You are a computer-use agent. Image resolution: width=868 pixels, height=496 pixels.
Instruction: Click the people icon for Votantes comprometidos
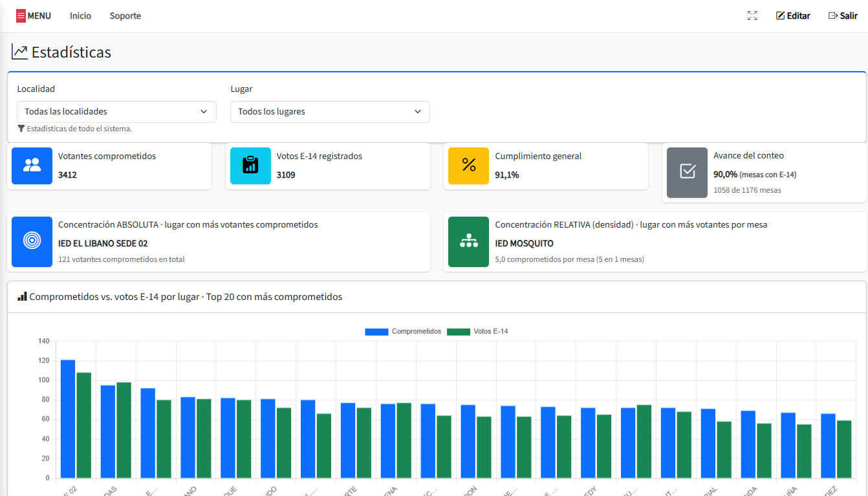(x=32, y=166)
